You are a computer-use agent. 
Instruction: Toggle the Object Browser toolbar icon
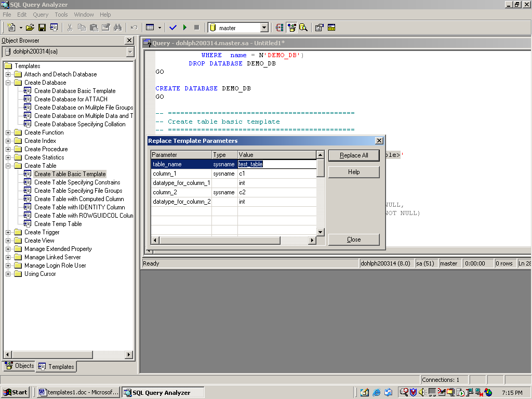point(291,28)
